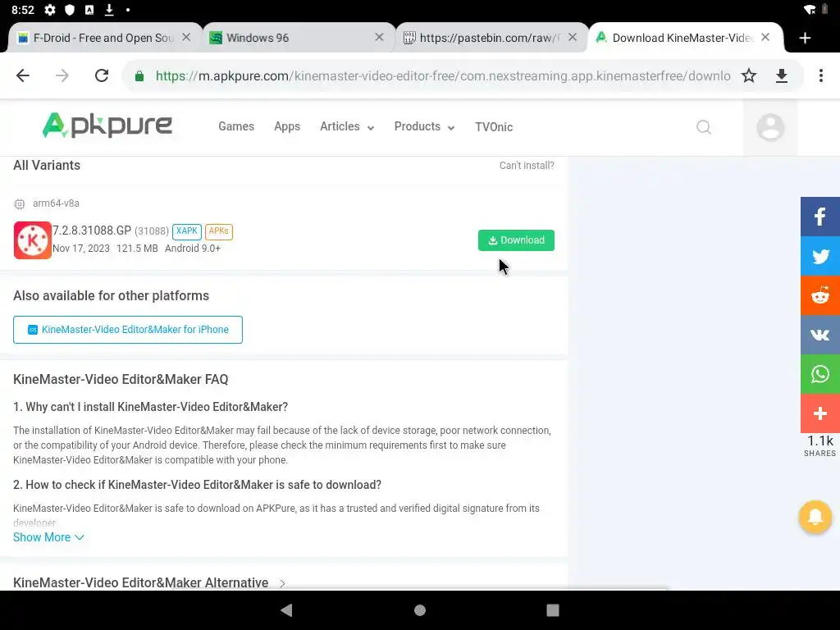Image resolution: width=840 pixels, height=630 pixels.
Task: Click the 1.1k shares count
Action: pos(819,441)
